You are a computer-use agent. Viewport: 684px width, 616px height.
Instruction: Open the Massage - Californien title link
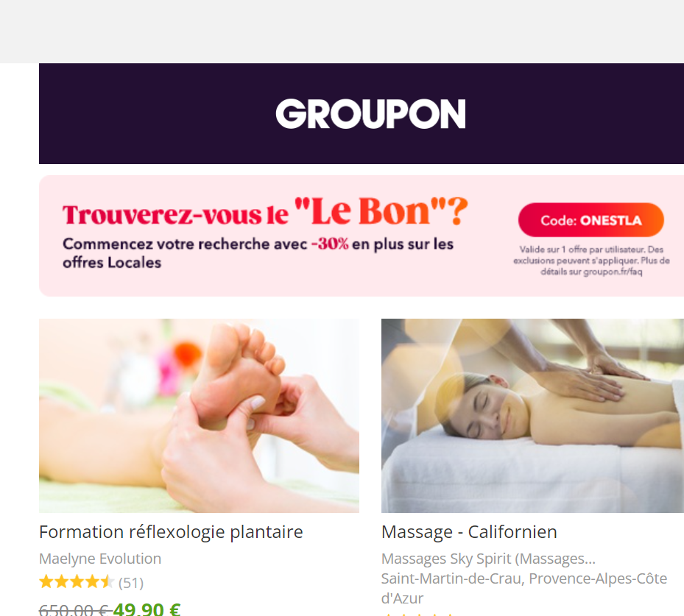click(469, 532)
